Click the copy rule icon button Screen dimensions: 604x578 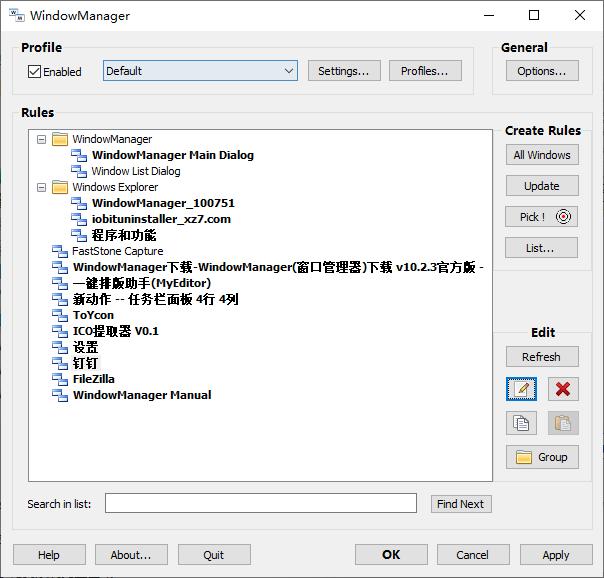[521, 423]
